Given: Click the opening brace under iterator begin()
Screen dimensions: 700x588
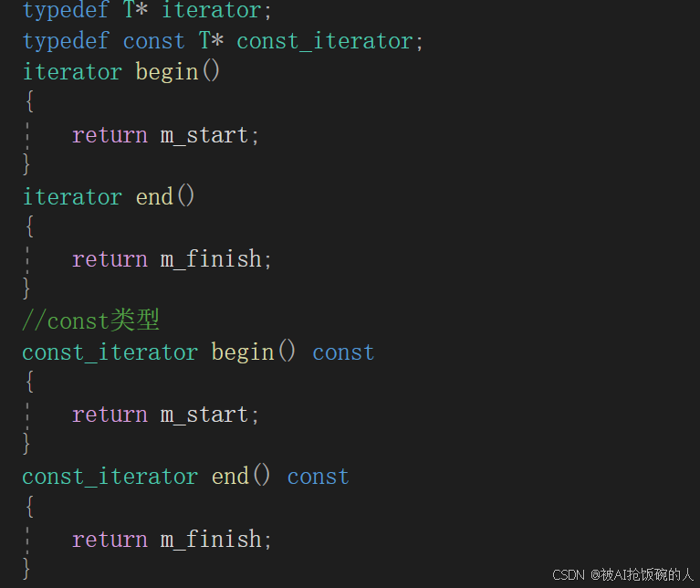Looking at the screenshot, I should [x=29, y=101].
